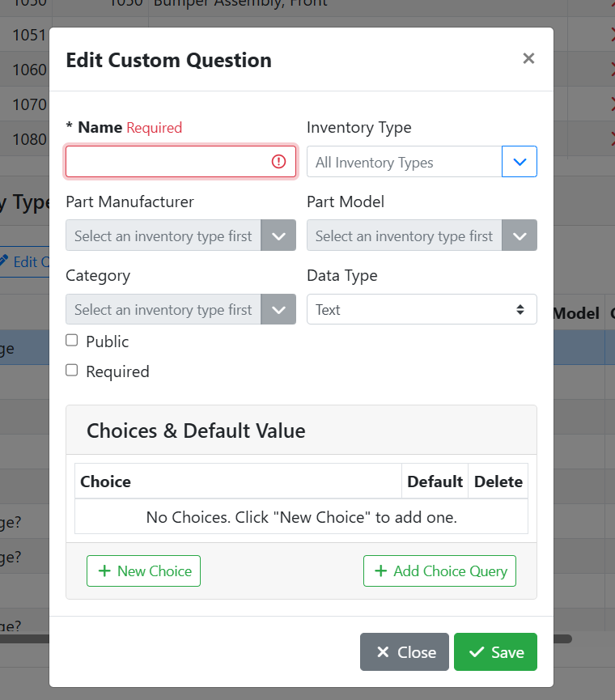This screenshot has width=615, height=700.
Task: Open the Data Type select box
Action: (422, 310)
